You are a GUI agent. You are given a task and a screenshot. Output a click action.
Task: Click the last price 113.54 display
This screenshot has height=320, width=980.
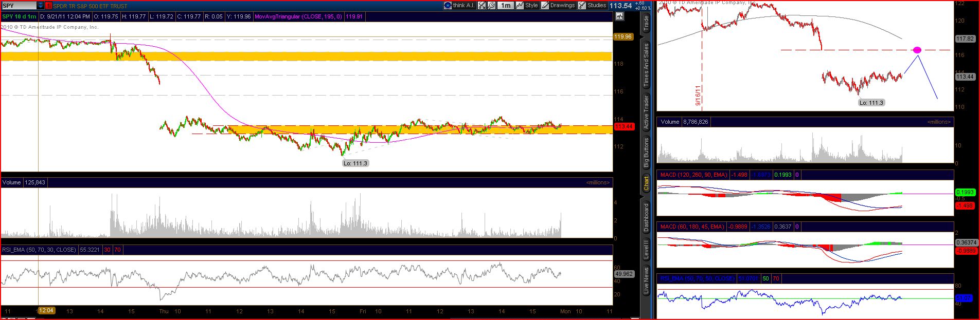620,6
